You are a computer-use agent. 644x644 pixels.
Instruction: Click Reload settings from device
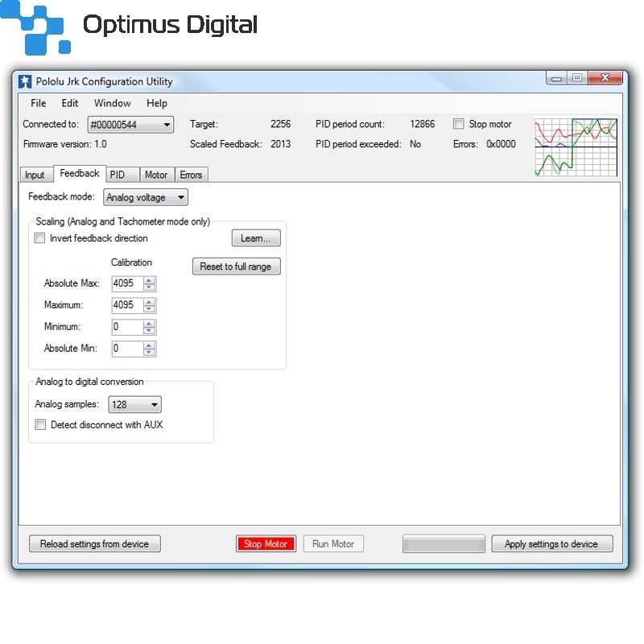pyautogui.click(x=94, y=543)
